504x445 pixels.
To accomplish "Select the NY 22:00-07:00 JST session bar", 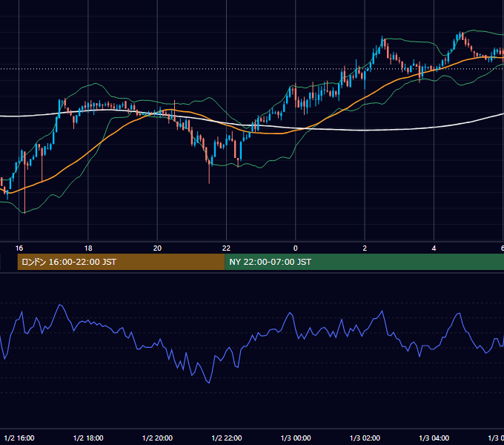I will 365,262.
